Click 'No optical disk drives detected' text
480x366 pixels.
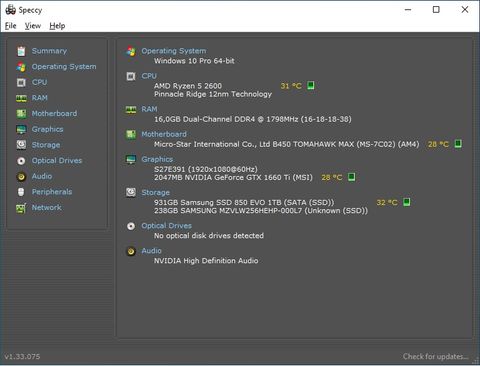[x=209, y=236]
